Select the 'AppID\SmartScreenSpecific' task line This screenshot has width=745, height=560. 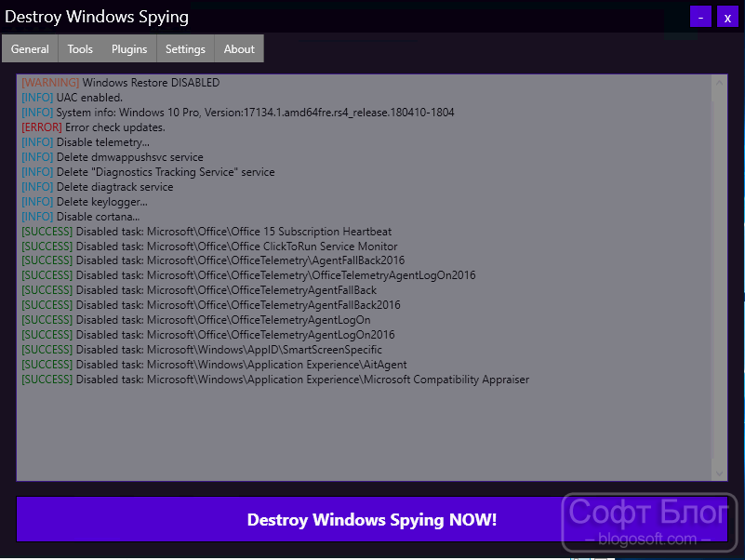[x=202, y=350]
